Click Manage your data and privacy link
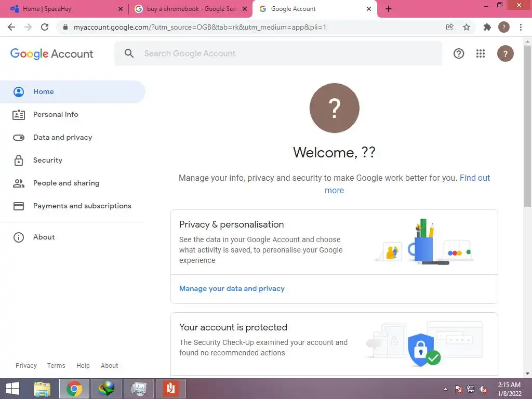Viewport: 532px width, 399px height. 232,288
